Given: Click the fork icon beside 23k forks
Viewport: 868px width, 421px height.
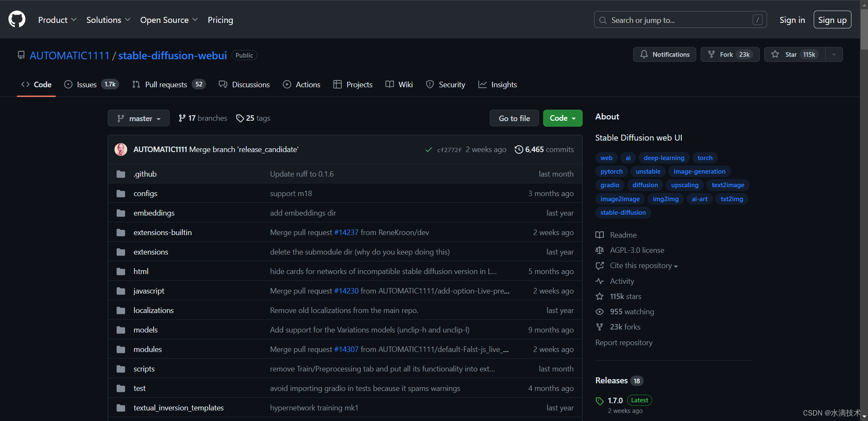Looking at the screenshot, I should coord(600,327).
